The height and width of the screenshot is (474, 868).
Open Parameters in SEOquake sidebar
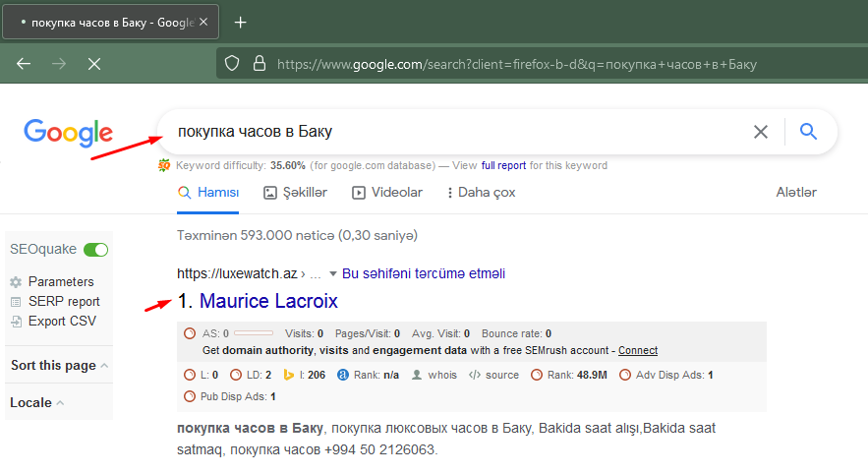(61, 282)
